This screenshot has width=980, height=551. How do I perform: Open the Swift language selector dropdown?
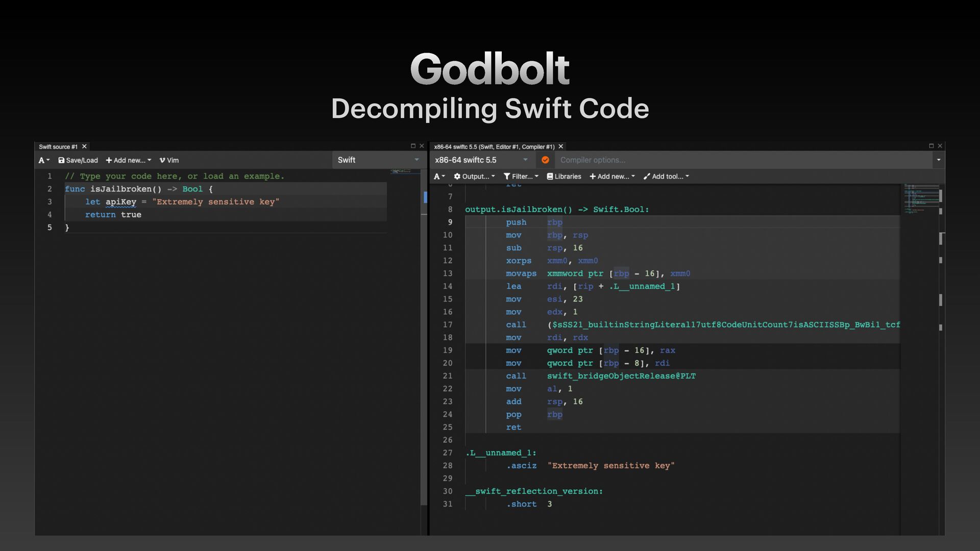tap(378, 160)
